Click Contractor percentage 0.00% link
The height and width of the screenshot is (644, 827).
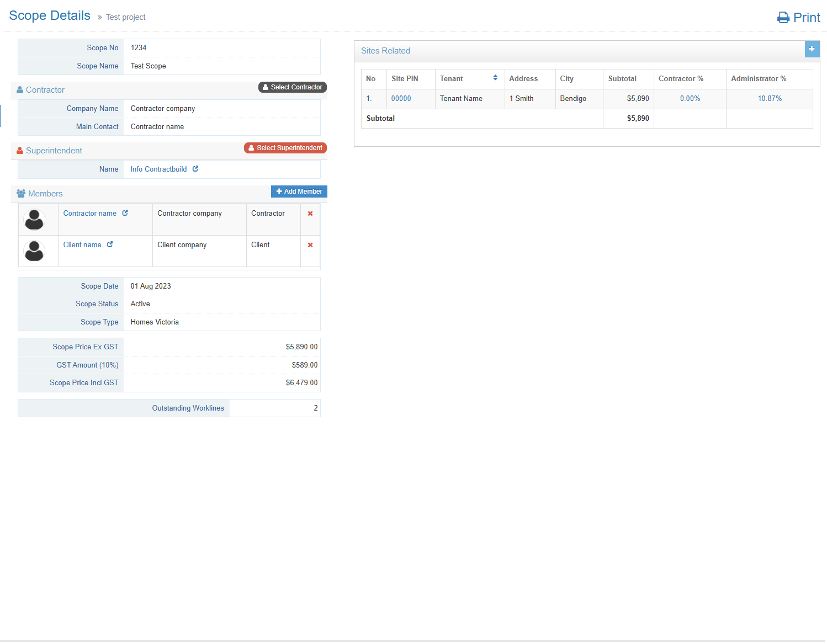[690, 99]
